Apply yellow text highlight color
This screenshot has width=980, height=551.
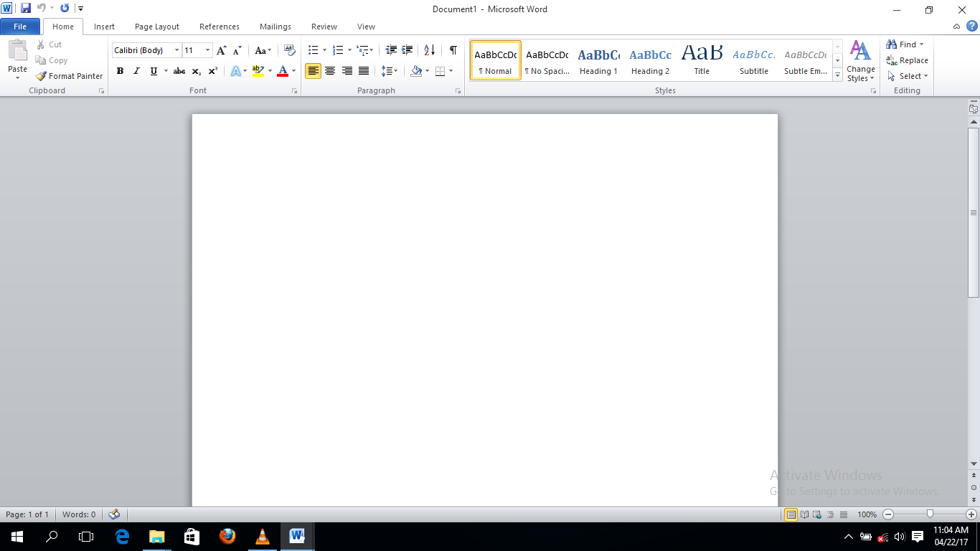(258, 71)
